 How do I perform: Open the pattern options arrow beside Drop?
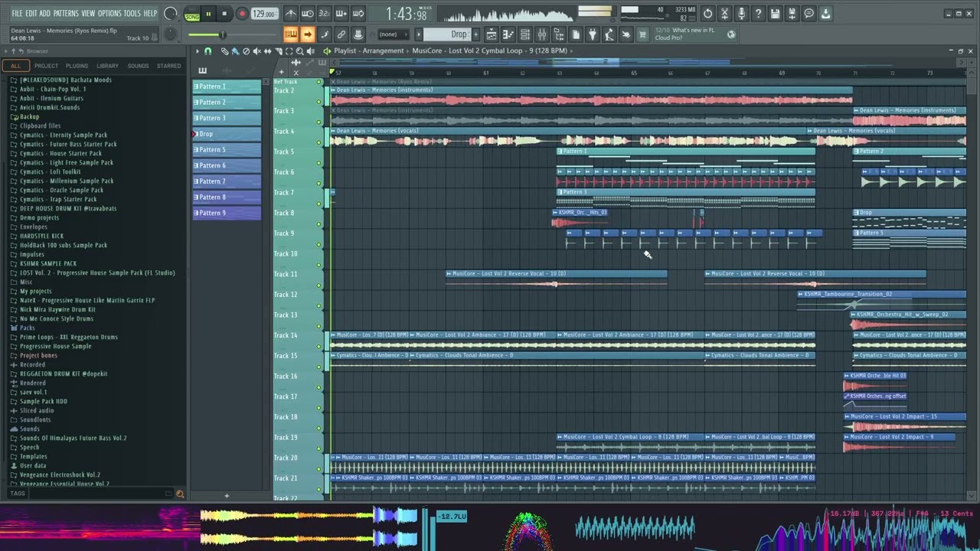419,34
